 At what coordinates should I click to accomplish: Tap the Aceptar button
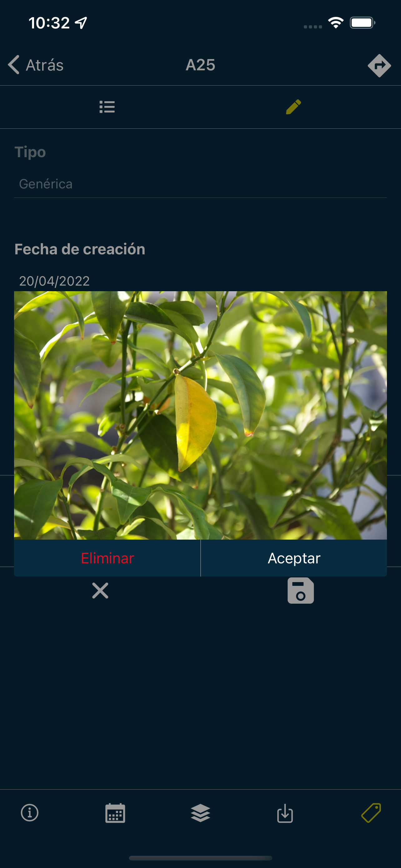tap(294, 558)
